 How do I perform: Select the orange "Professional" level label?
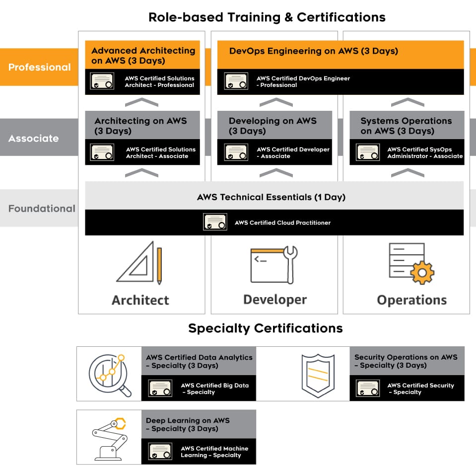click(40, 67)
